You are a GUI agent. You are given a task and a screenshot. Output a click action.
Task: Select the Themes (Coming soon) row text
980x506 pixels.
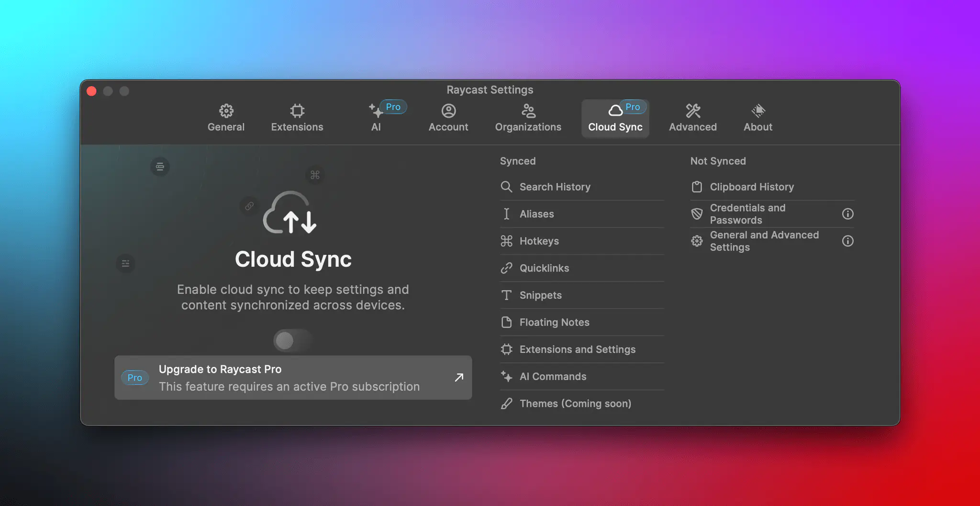(x=576, y=404)
